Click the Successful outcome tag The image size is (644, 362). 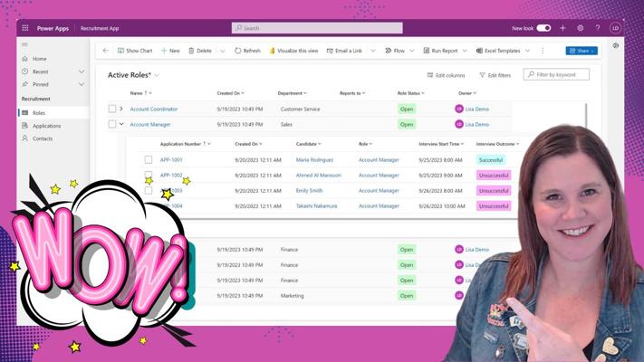tap(491, 160)
